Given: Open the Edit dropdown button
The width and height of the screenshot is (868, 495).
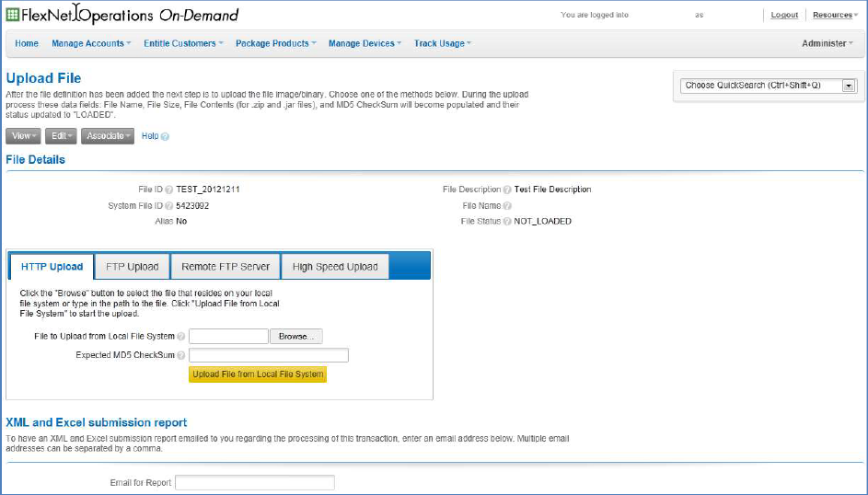Looking at the screenshot, I should click(x=61, y=136).
